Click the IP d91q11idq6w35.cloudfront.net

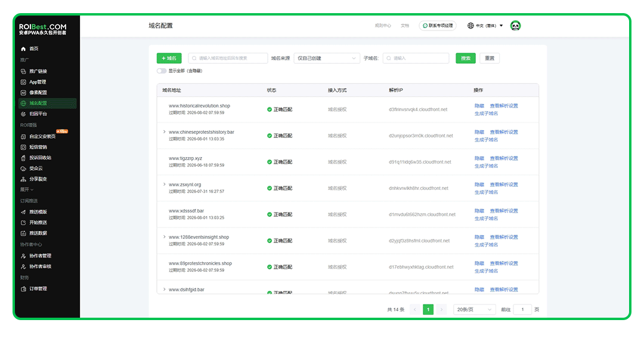pos(420,162)
